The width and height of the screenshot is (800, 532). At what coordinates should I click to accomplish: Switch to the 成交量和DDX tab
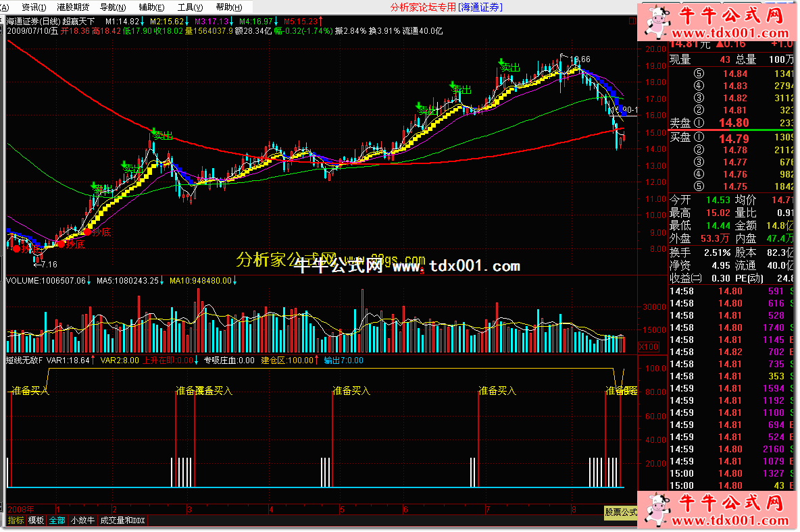[122, 521]
